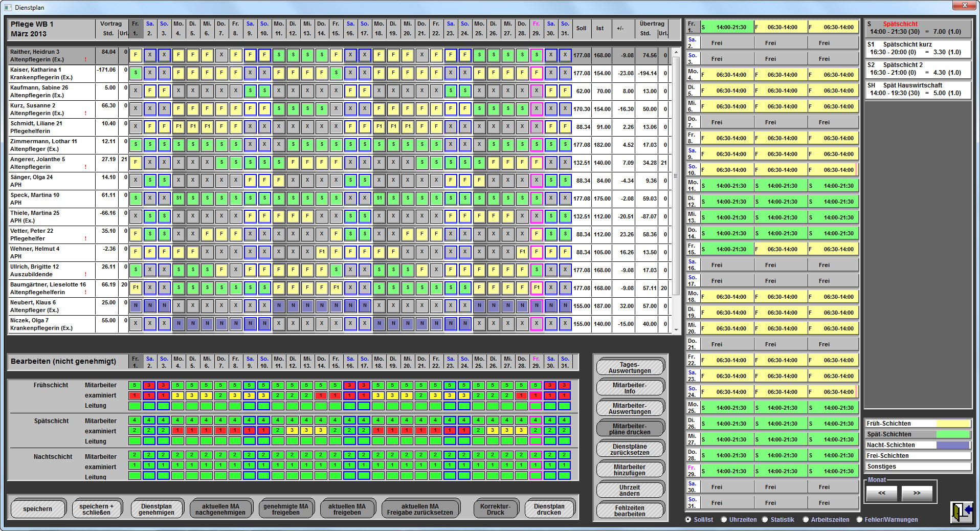This screenshot has height=531, width=980.
Task: Click Mitarbeiter hinzufügen button
Action: point(630,470)
